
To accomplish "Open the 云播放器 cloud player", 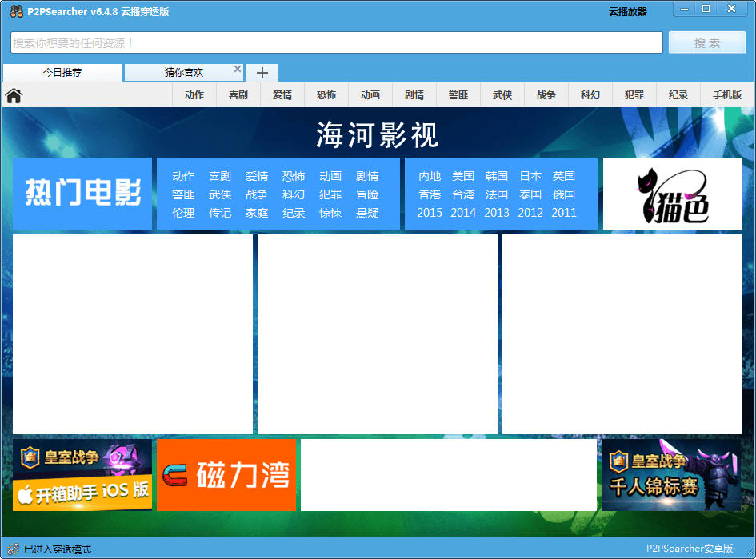I will click(627, 12).
